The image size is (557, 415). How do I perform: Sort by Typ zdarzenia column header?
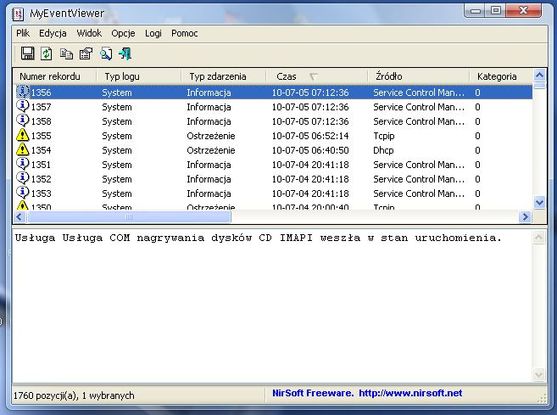click(223, 76)
